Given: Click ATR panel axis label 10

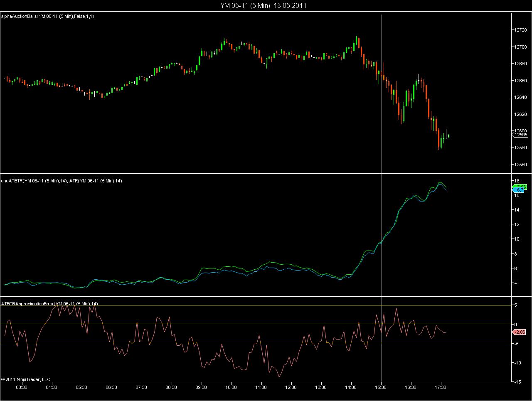Looking at the screenshot, I should coord(517,239).
